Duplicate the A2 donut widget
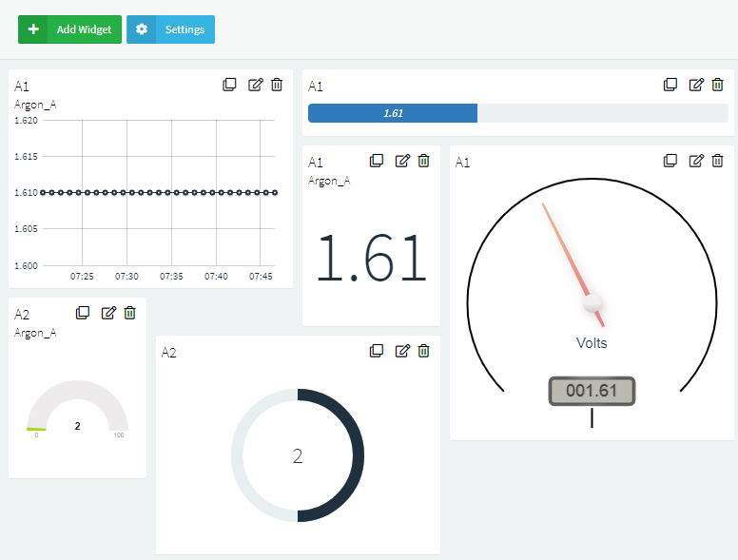This screenshot has width=738, height=560. point(377,351)
